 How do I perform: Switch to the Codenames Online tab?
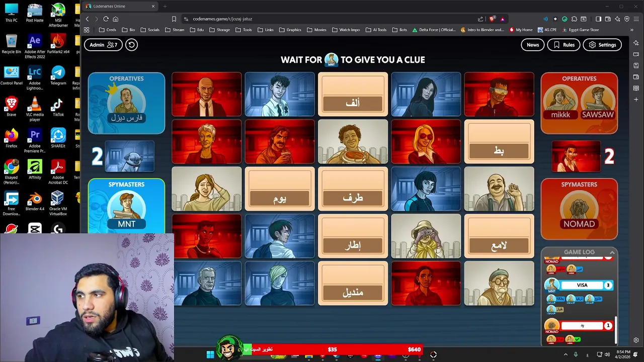click(x=120, y=6)
